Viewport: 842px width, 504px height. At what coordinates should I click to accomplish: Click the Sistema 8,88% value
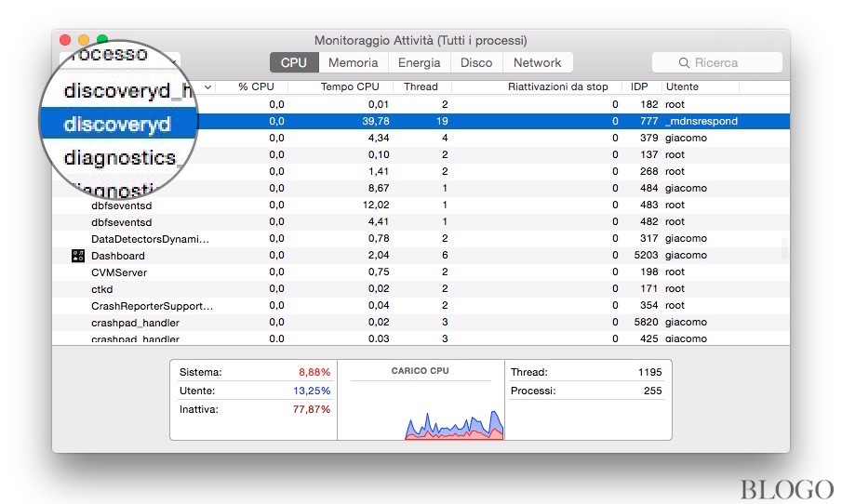click(x=314, y=372)
